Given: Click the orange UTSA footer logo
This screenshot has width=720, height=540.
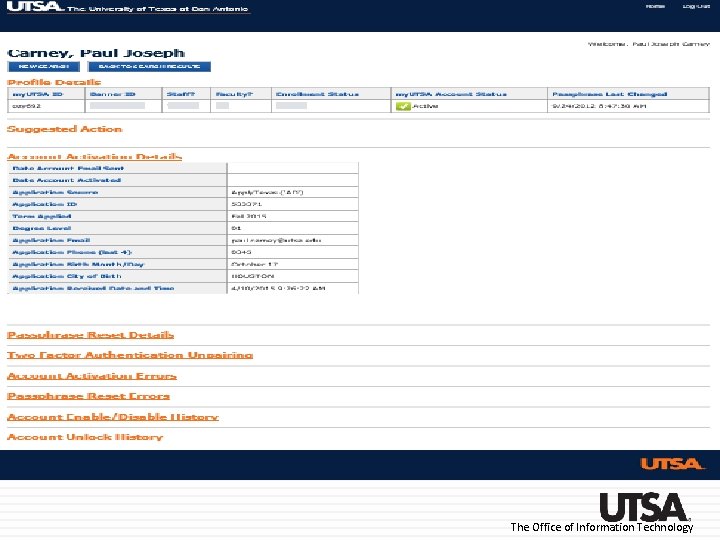Looking at the screenshot, I should pyautogui.click(x=672, y=464).
